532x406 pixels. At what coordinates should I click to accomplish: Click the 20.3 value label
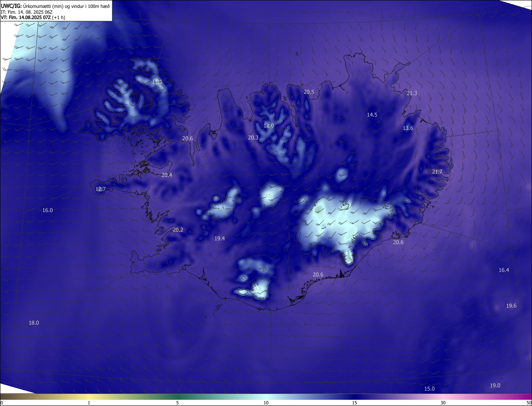coord(253,138)
